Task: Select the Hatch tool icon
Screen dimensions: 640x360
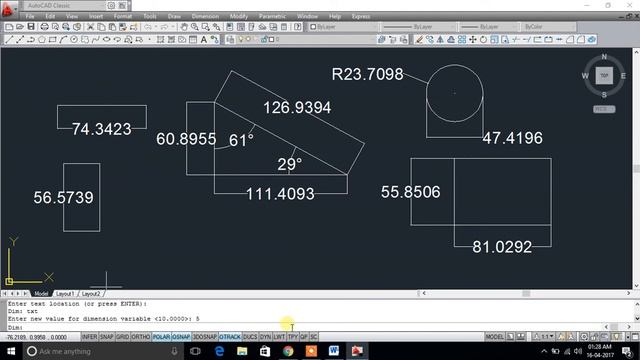Action: [x=160, y=40]
